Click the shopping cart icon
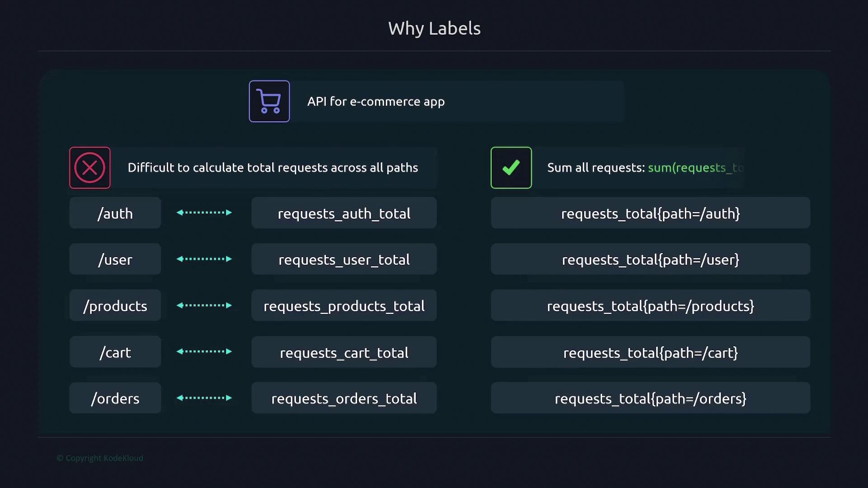 (269, 101)
